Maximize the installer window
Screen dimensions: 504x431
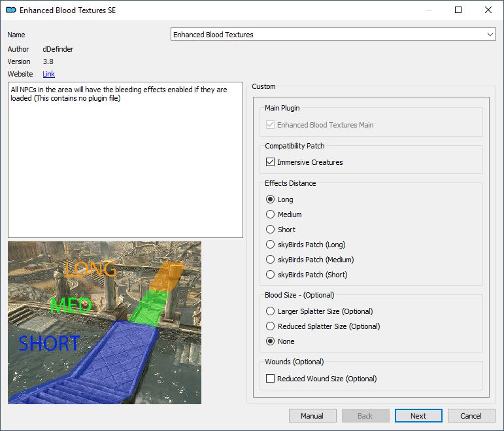coord(458,10)
